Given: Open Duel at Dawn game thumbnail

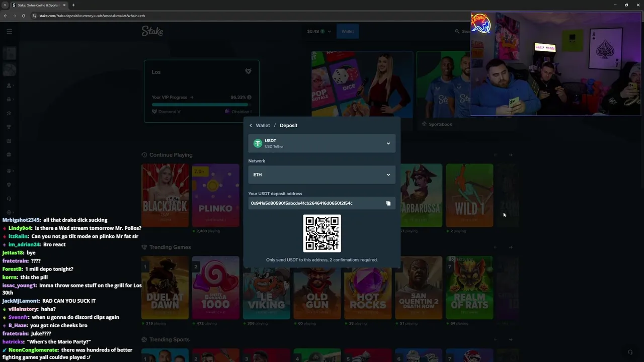Looking at the screenshot, I should pos(165,288).
